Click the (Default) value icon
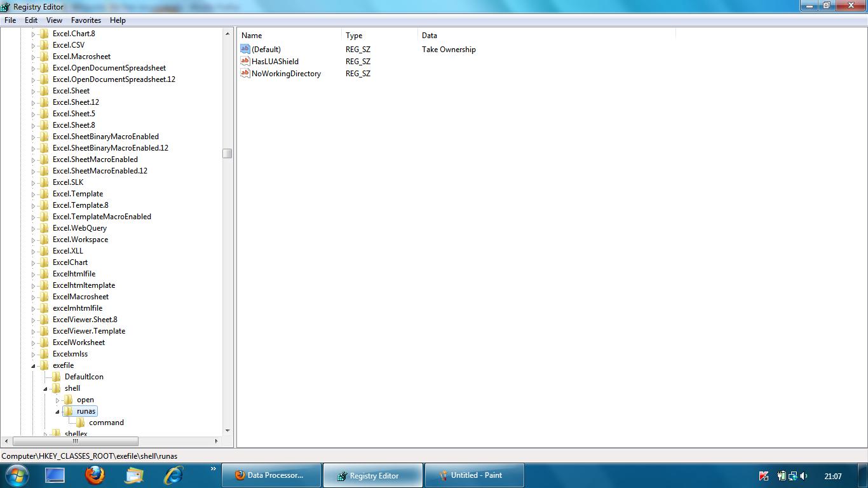The image size is (868, 488). pos(245,49)
